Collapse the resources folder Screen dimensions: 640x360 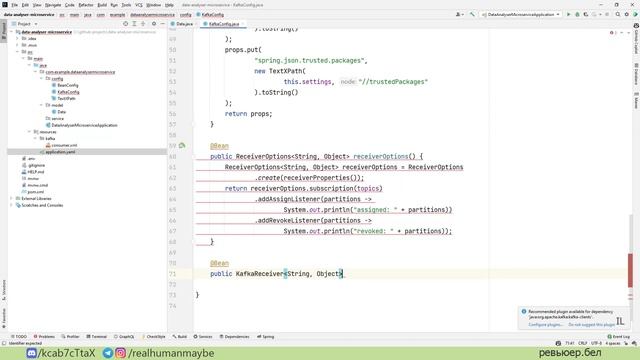(x=30, y=132)
